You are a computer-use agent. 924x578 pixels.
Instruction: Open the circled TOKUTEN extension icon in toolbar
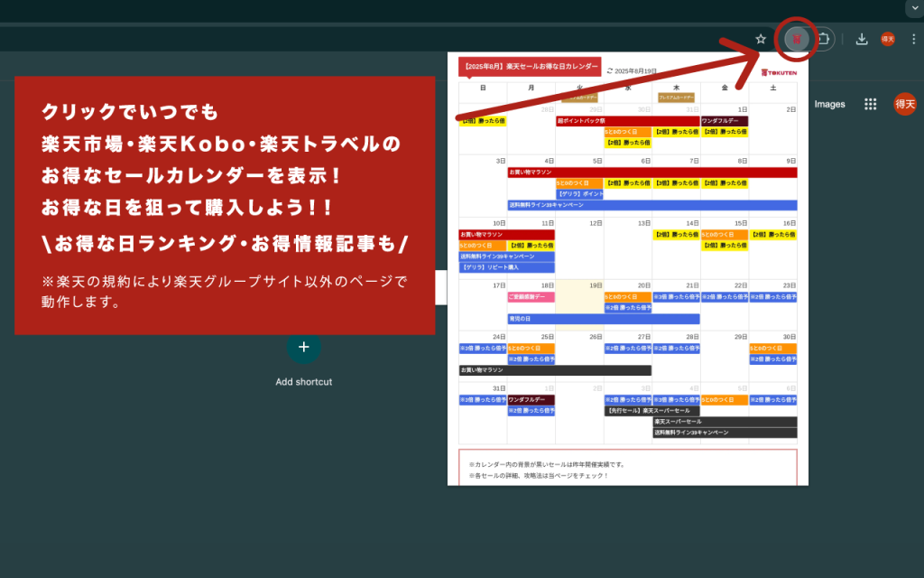[797, 39]
